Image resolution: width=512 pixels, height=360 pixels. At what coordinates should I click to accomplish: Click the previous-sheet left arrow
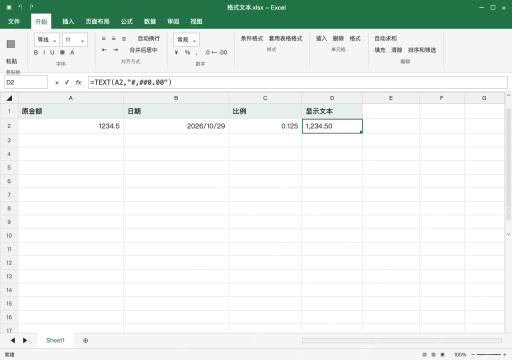[13, 340]
